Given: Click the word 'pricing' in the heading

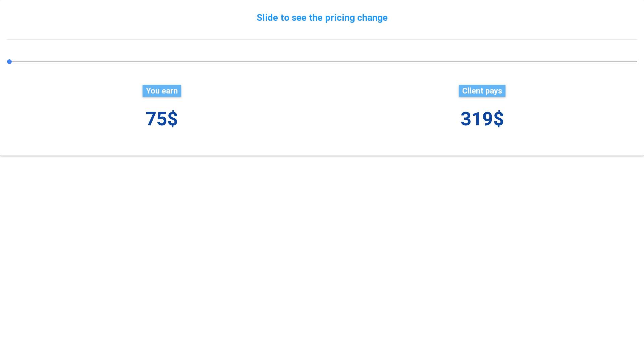Looking at the screenshot, I should coord(340,18).
